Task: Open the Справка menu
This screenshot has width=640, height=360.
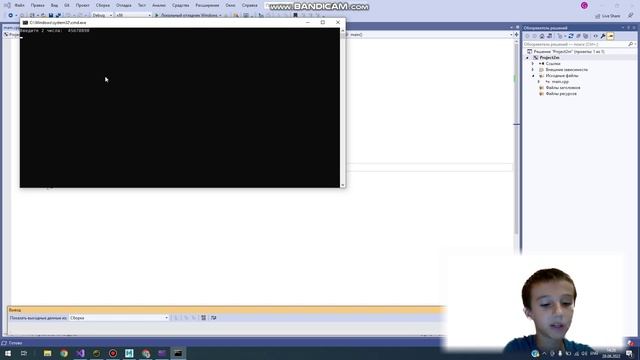Action: pos(249,5)
